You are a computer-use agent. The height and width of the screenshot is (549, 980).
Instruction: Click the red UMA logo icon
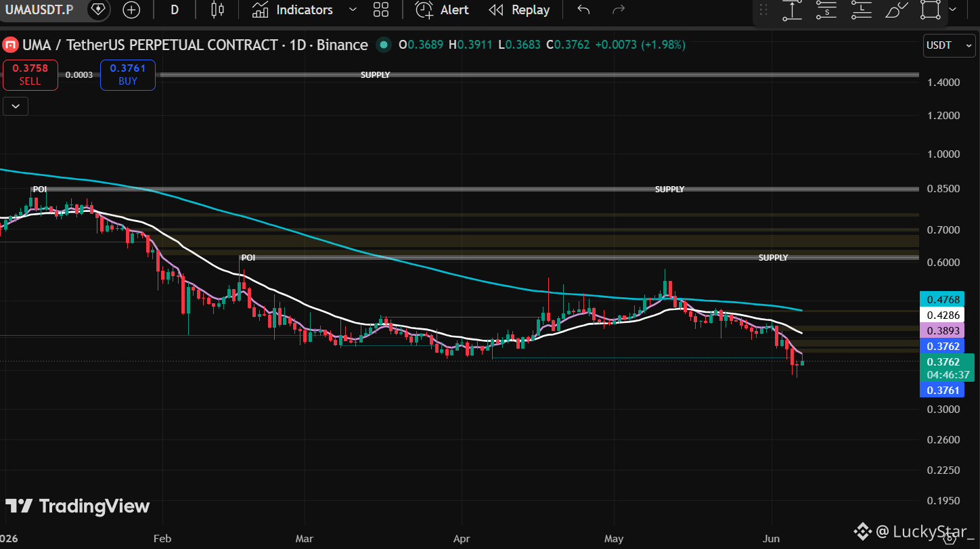10,45
